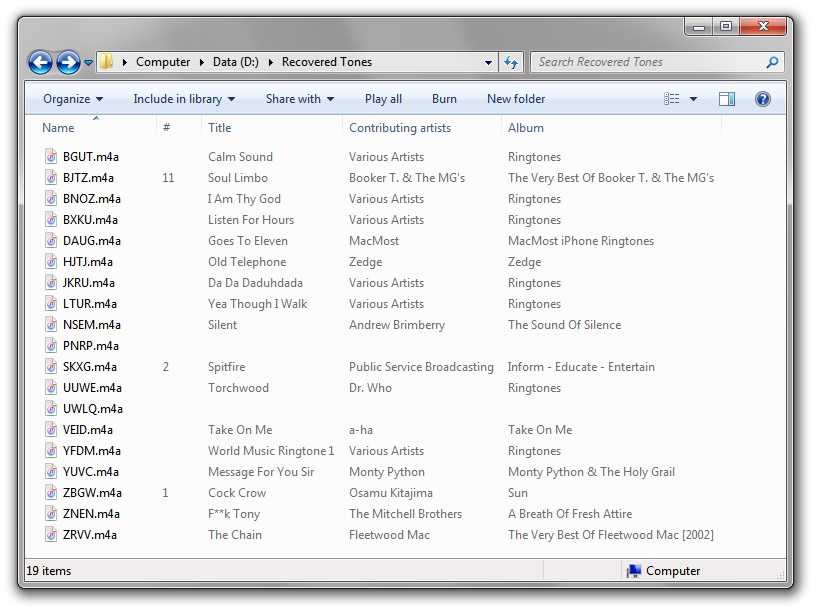Viewport: 814px width, 611px height.
Task: Open the recent pages dropdown arrow
Action: coord(89,62)
